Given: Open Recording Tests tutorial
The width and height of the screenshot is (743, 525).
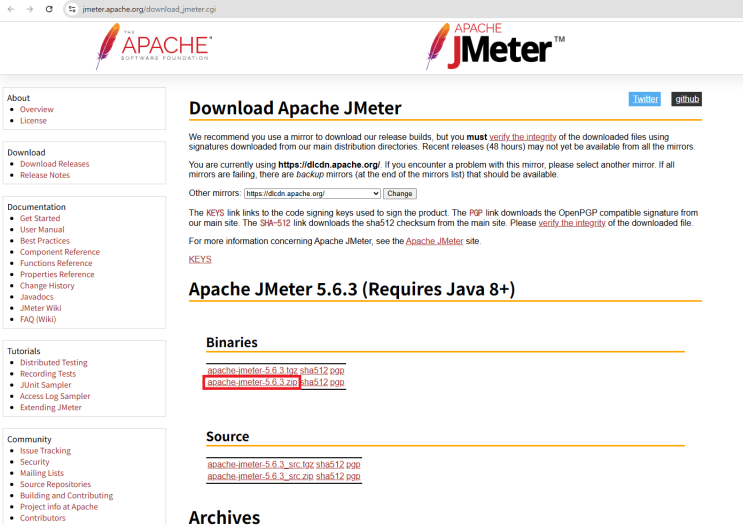Looking at the screenshot, I should [48, 374].
